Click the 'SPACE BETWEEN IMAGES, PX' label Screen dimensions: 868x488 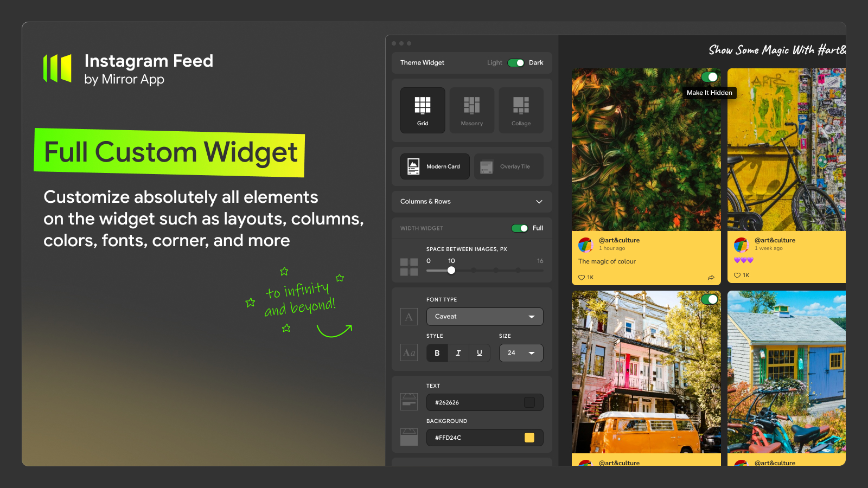467,249
